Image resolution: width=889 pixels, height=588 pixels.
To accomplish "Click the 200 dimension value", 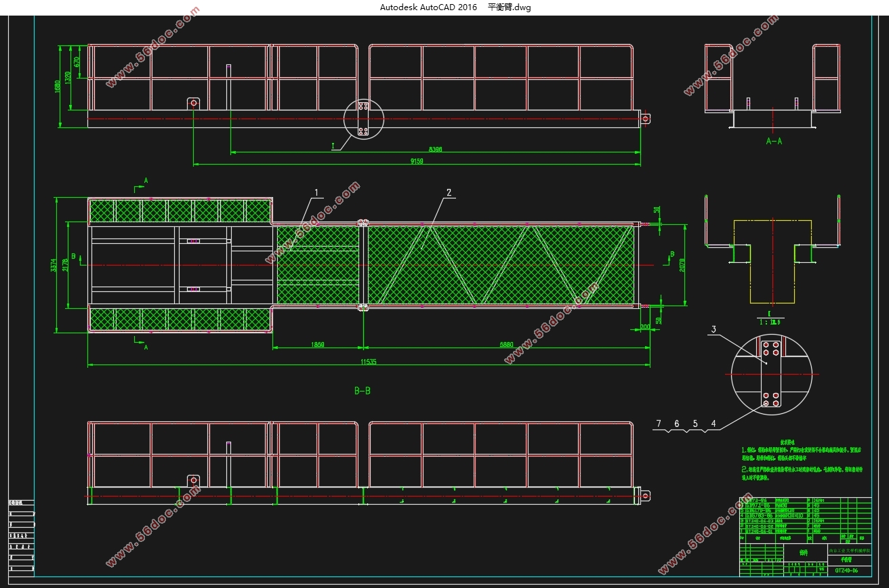I will point(644,327).
